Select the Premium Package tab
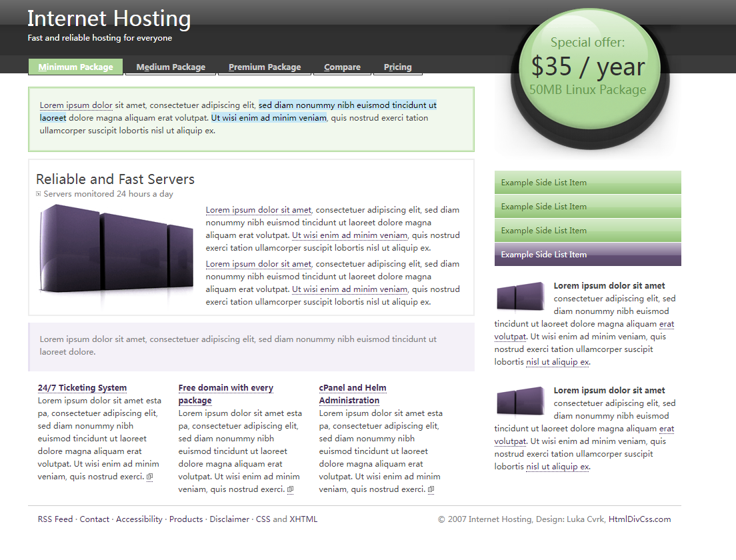 tap(265, 67)
